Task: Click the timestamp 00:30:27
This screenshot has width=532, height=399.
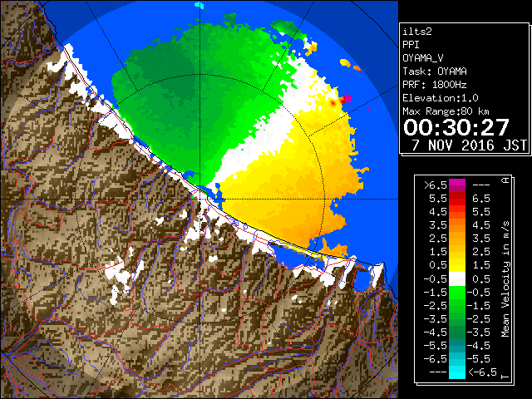Action: click(456, 127)
